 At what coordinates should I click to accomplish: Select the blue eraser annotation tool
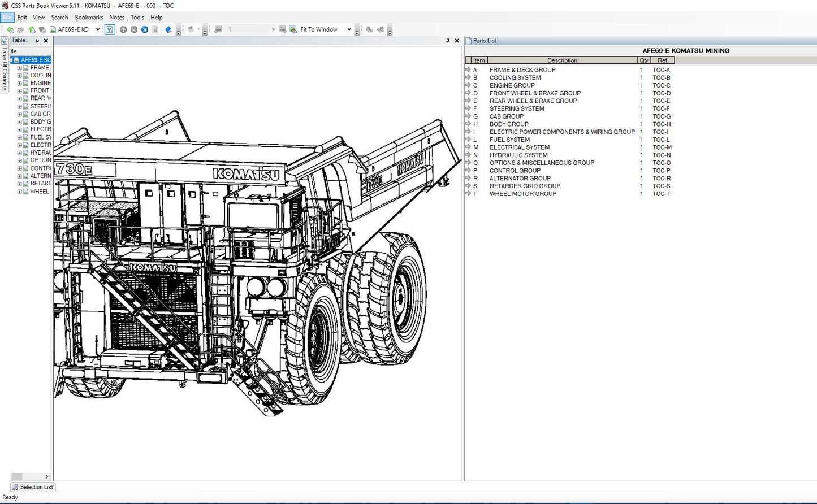coord(168,29)
